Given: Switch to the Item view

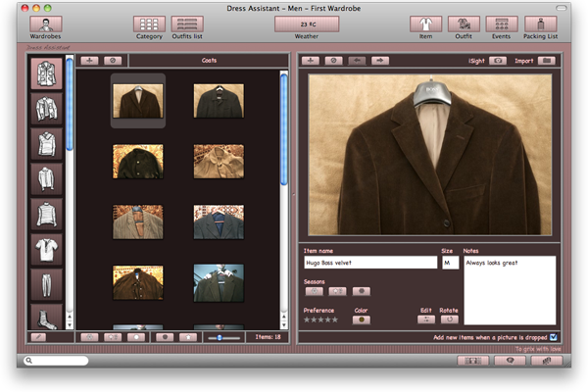Looking at the screenshot, I should pyautogui.click(x=425, y=24).
